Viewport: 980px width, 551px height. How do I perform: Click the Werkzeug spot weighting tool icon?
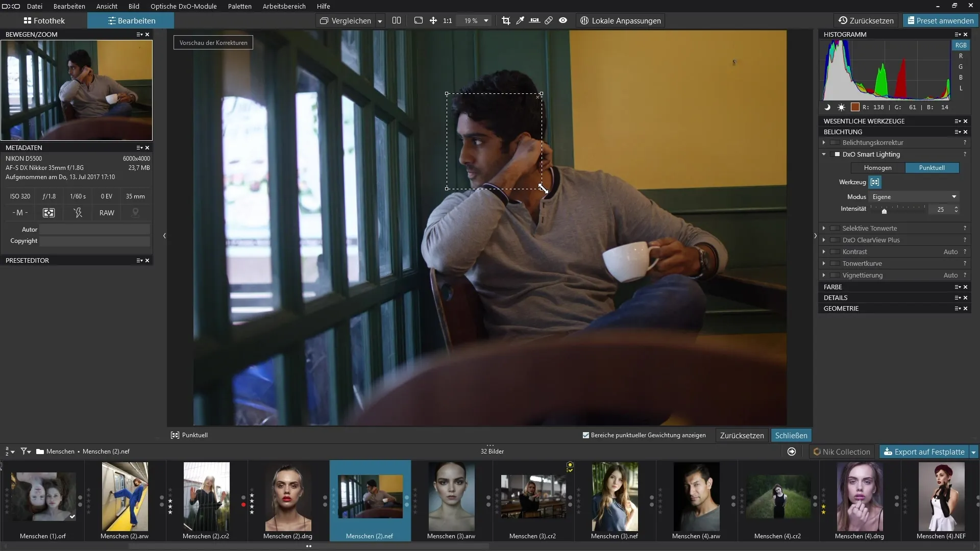pyautogui.click(x=875, y=182)
